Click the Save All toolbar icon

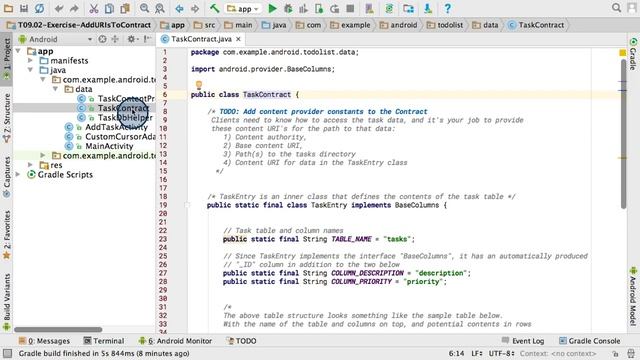pyautogui.click(x=24, y=8)
